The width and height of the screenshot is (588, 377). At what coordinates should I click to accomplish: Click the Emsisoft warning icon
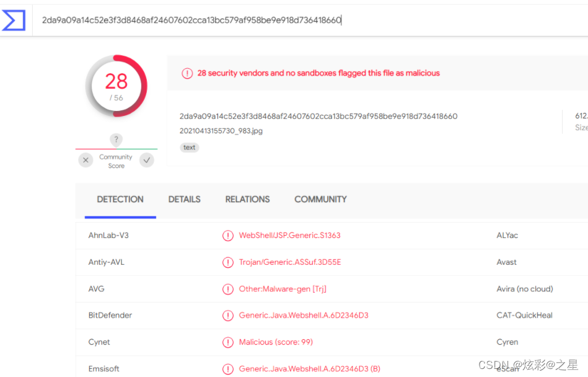tap(228, 369)
